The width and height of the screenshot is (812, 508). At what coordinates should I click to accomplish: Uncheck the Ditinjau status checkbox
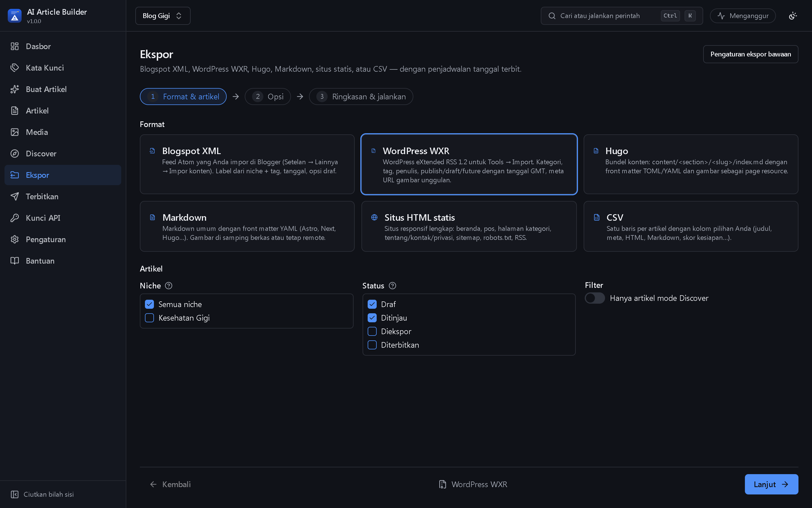pyautogui.click(x=372, y=318)
